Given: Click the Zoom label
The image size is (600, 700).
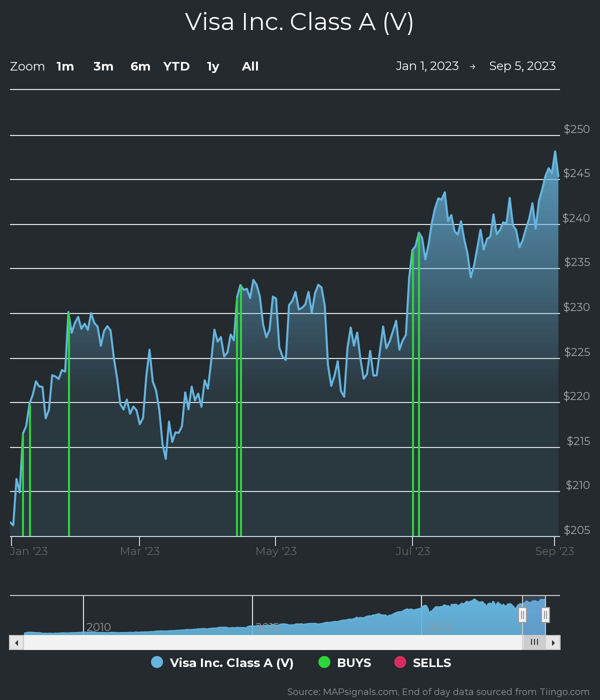Looking at the screenshot, I should click(x=27, y=66).
